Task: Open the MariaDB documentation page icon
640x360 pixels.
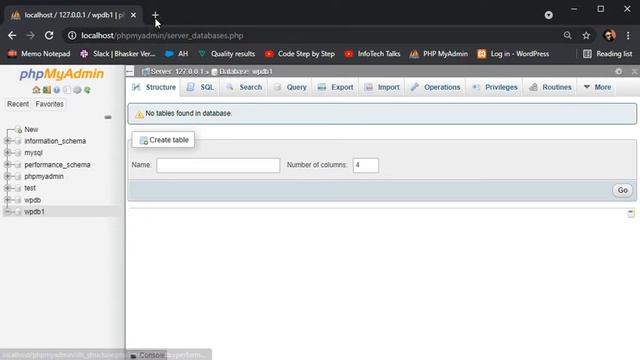Action: (x=67, y=90)
